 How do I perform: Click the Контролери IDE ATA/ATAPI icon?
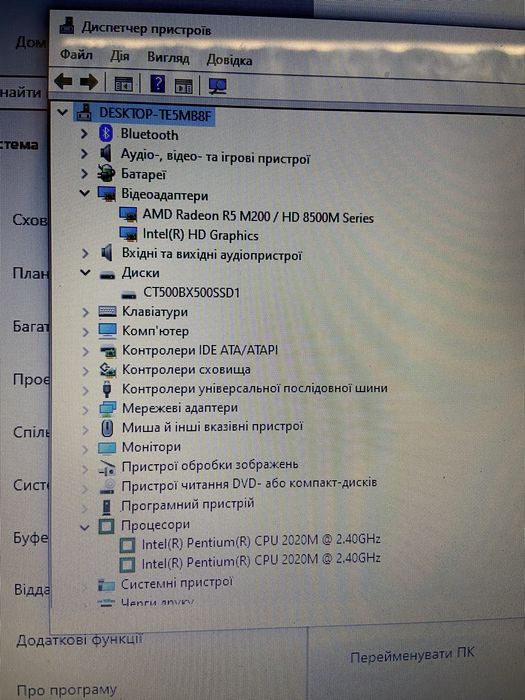click(x=108, y=351)
